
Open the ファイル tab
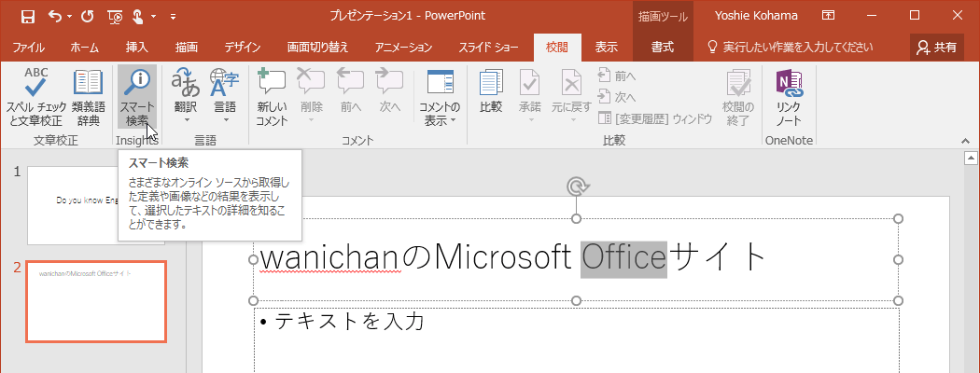coord(28,47)
